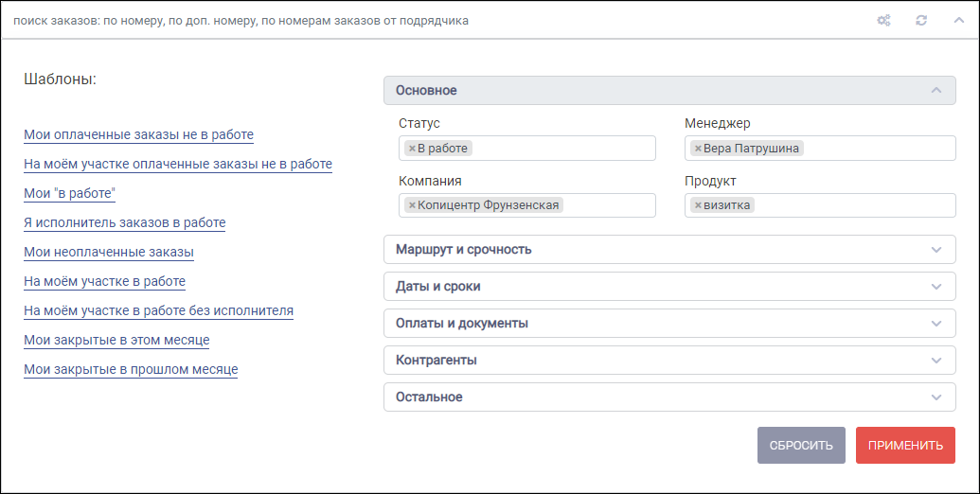Open 'Мои закрытые в этом месяце' template
The height and width of the screenshot is (494, 980).
(116, 341)
